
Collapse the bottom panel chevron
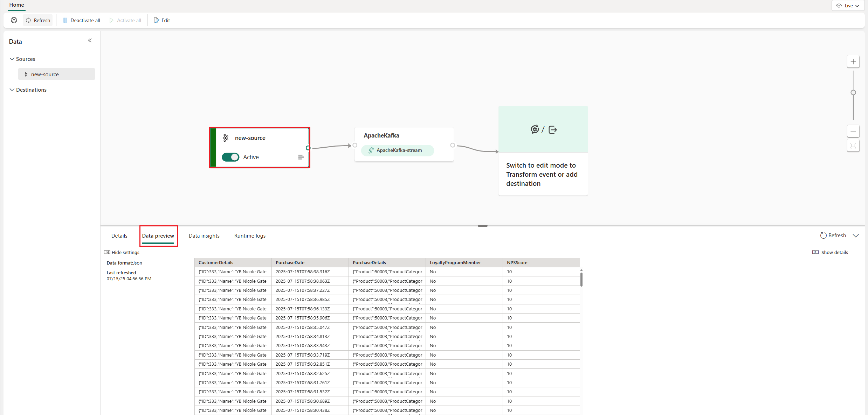(856, 235)
